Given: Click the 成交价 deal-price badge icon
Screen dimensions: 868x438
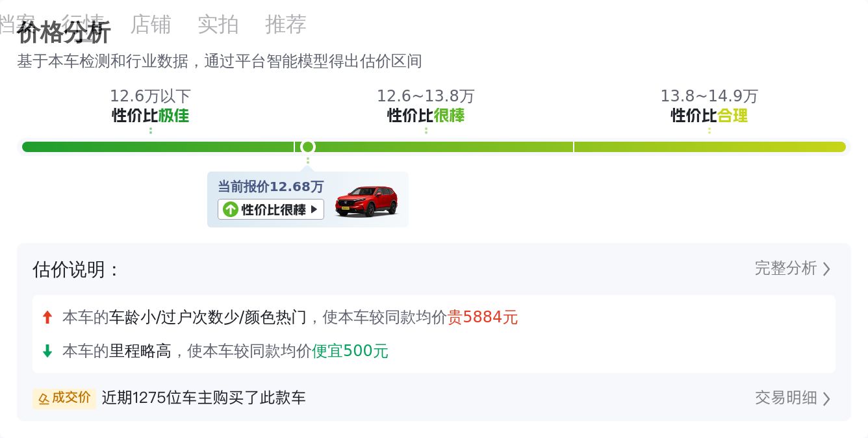Looking at the screenshot, I should tap(44, 398).
